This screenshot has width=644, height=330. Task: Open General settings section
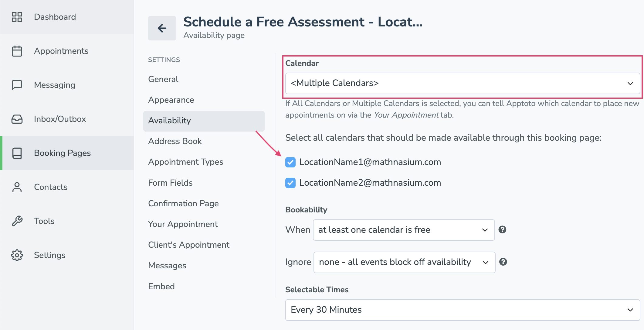click(x=163, y=79)
